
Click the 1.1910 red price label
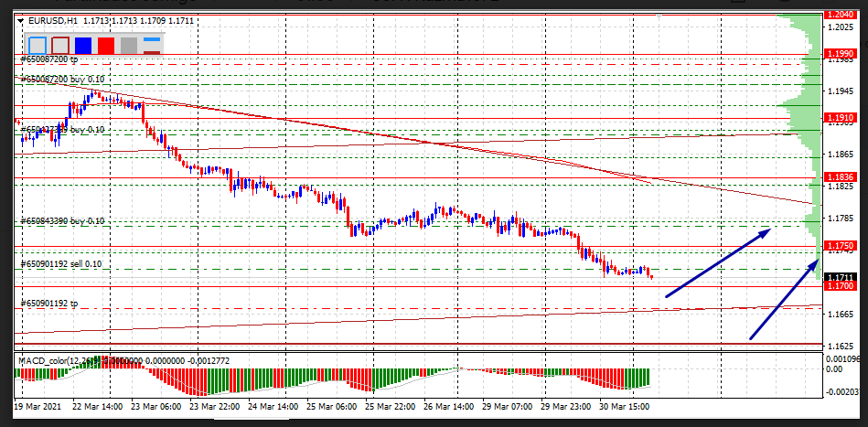click(840, 118)
